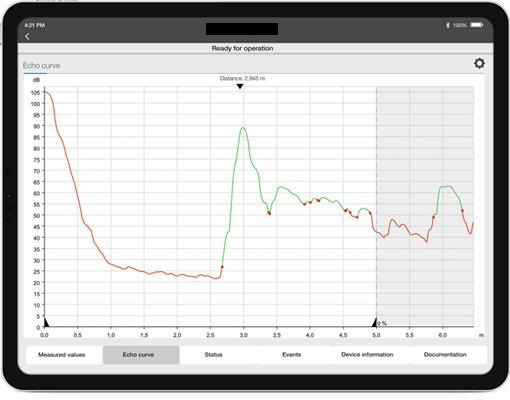
Task: Click the dB axis unit label
Action: pos(36,80)
